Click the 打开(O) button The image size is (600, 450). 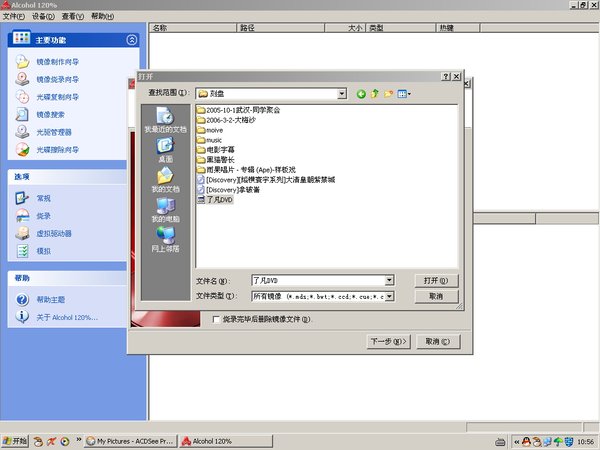[436, 280]
